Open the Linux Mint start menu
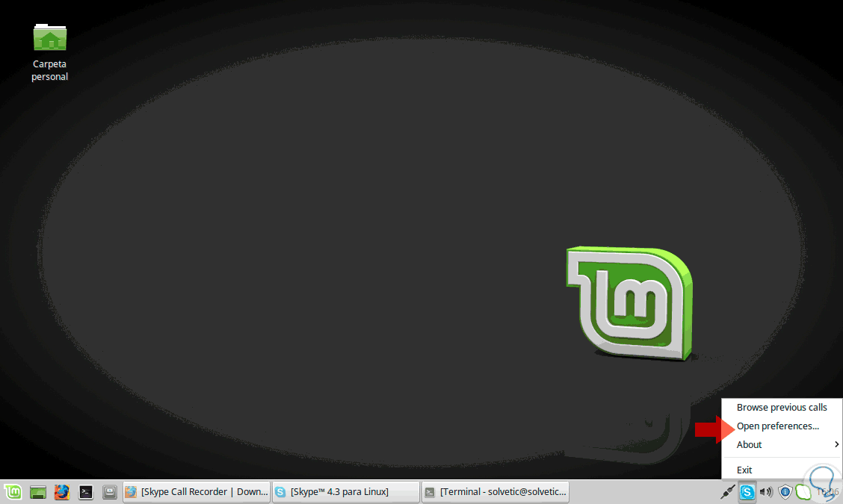 (13, 491)
